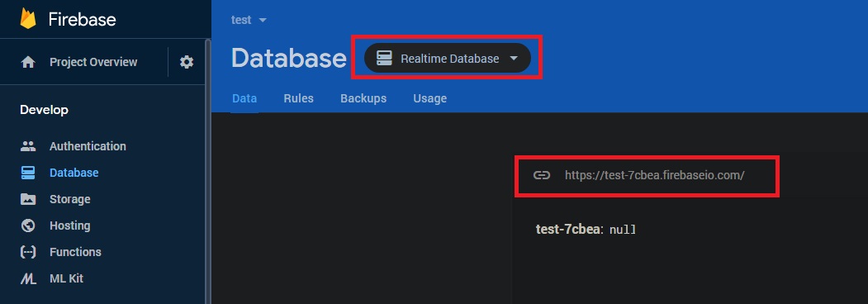
Task: Open the Realtime Database dropdown
Action: click(448, 58)
